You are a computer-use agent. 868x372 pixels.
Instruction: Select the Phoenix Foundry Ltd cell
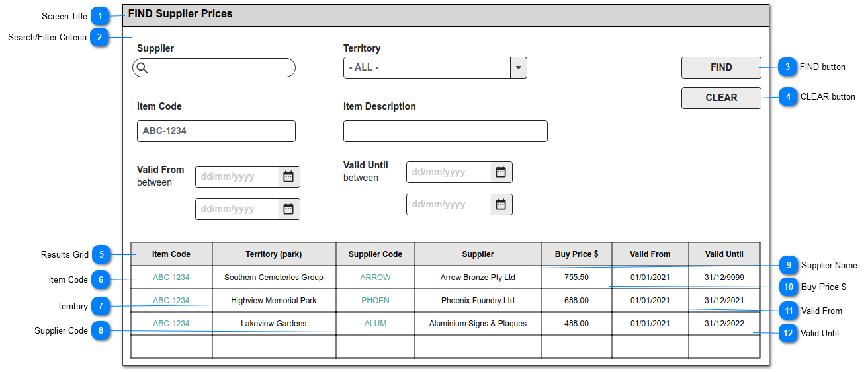(478, 301)
